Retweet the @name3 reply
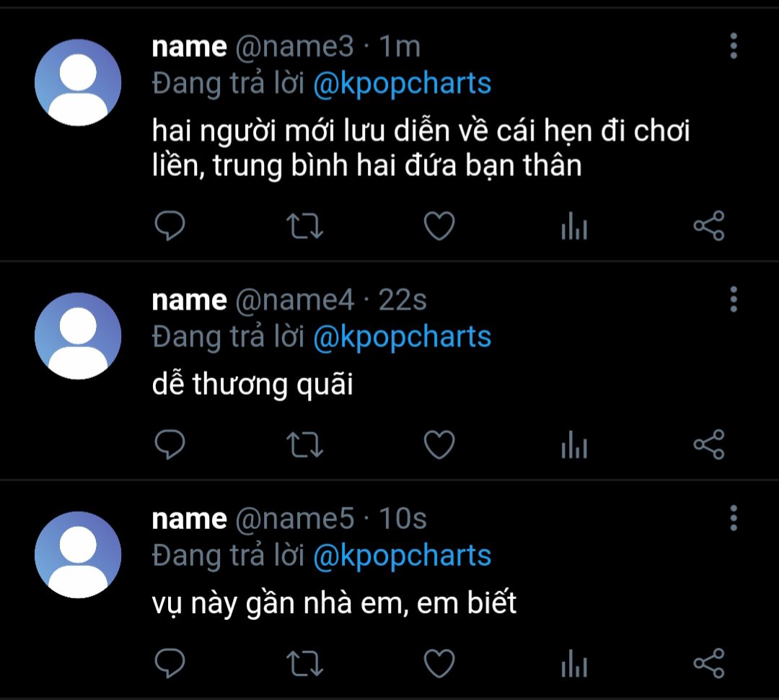The image size is (779, 700). [x=304, y=227]
